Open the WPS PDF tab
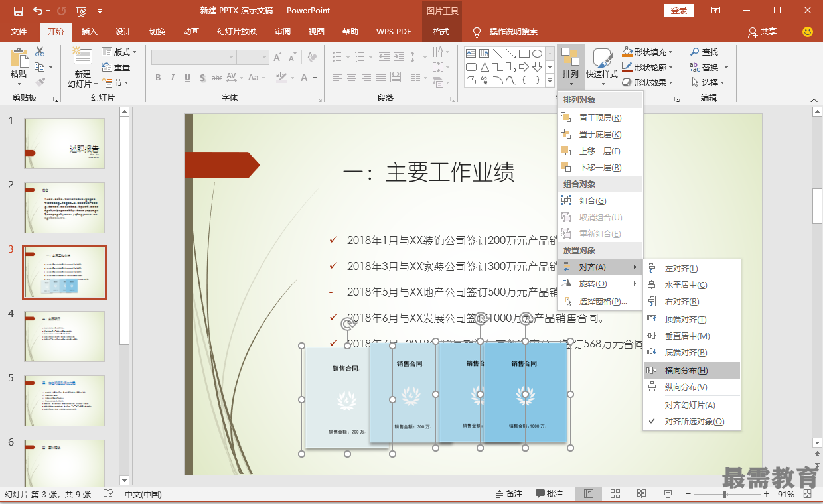 pos(394,31)
